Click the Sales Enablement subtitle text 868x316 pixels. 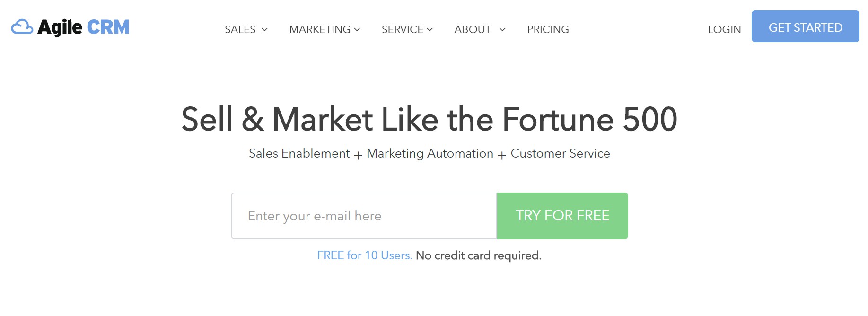click(299, 154)
